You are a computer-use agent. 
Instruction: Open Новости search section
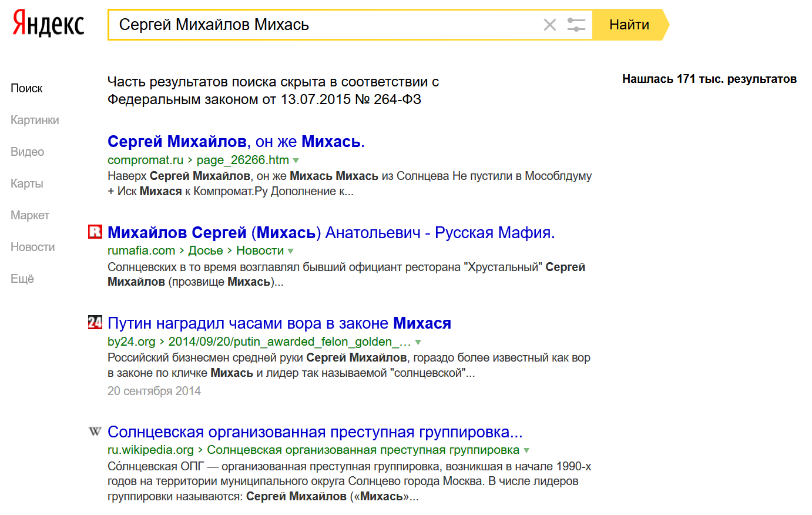pyautogui.click(x=32, y=247)
